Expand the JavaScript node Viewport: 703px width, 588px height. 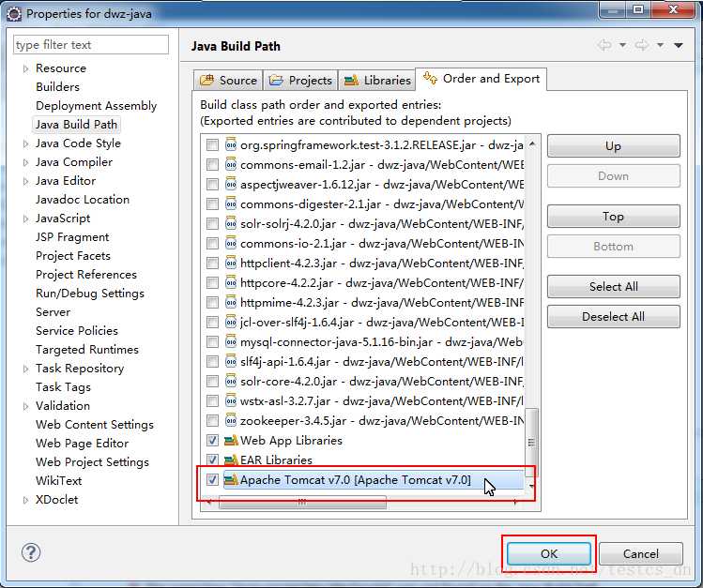[25, 219]
